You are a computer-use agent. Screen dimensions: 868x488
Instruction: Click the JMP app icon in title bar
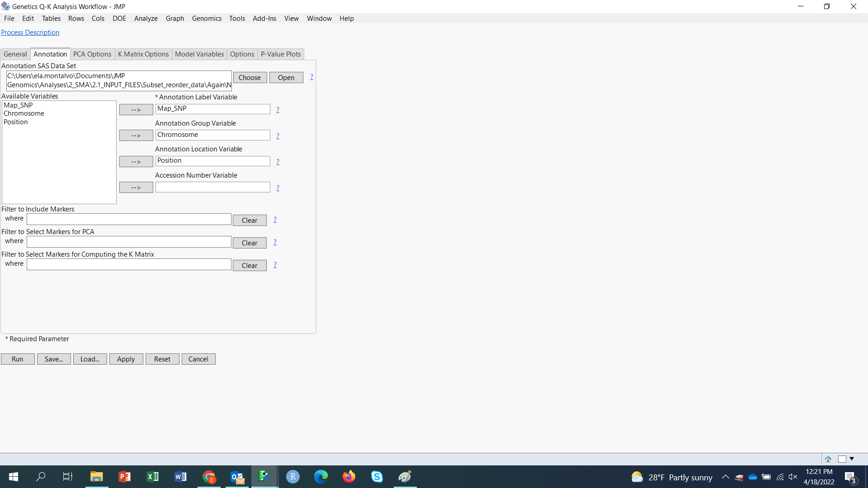pos(5,6)
